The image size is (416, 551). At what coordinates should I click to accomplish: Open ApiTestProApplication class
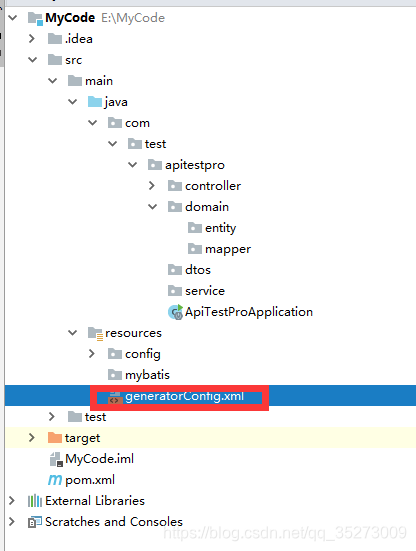coord(249,312)
